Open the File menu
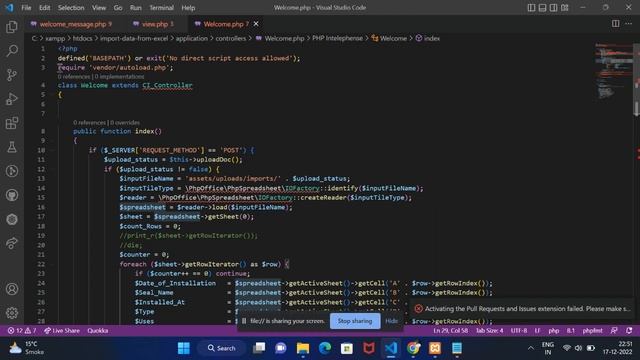This screenshot has height=360, width=640. tap(26, 8)
